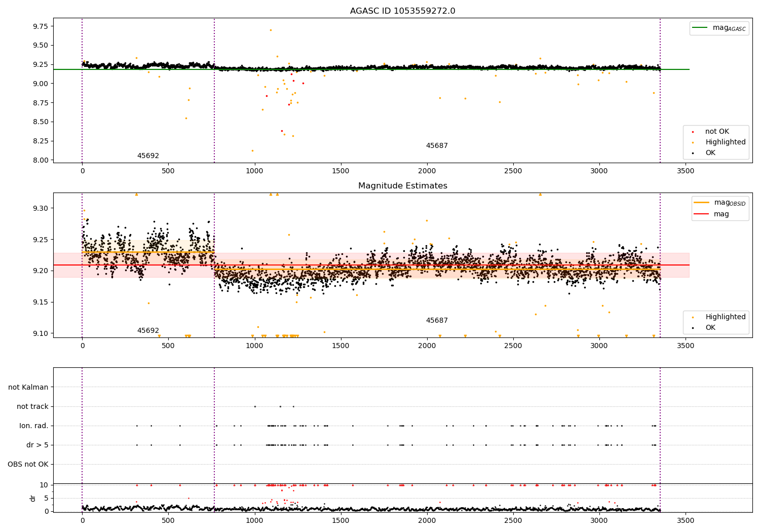Image resolution: width=760 pixels, height=532 pixels.
Task: Click the 'OBS not OK' row label
Action: point(28,465)
